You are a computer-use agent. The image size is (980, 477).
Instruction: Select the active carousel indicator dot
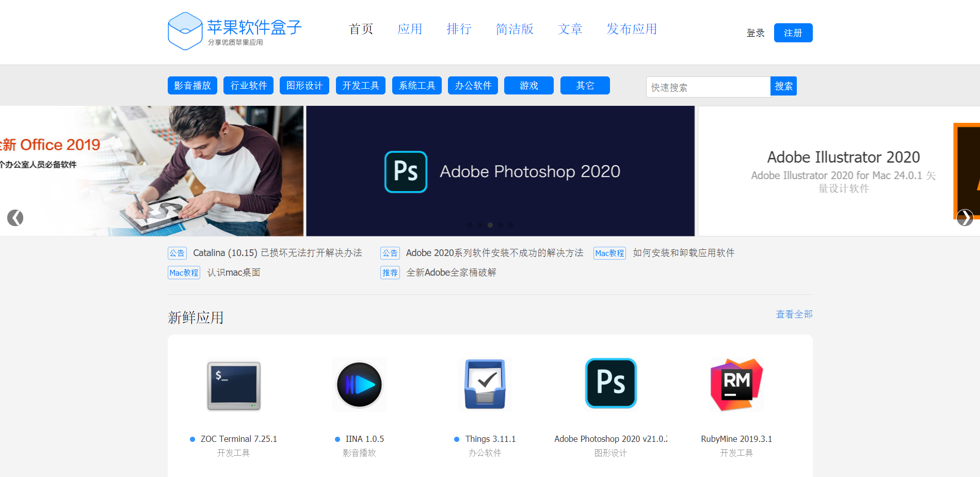click(490, 225)
